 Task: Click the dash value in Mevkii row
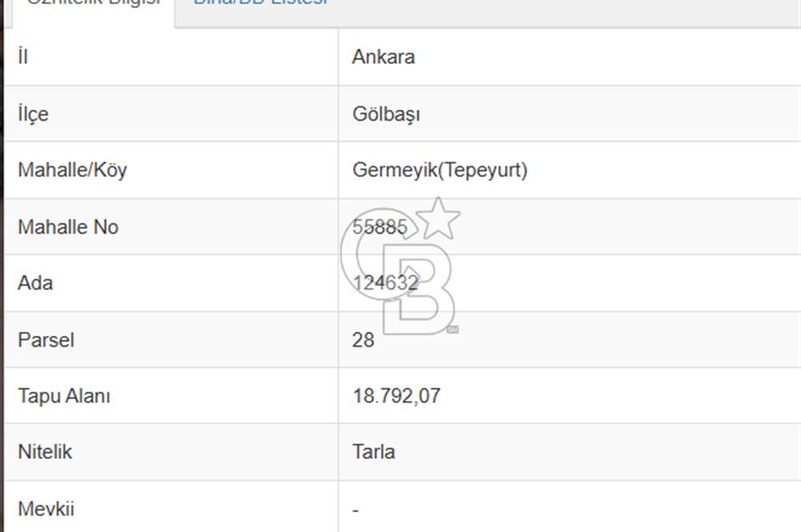coord(356,510)
